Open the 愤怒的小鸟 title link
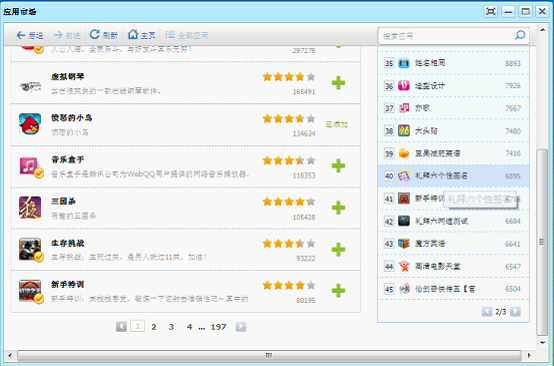The image size is (554, 366). point(72,118)
